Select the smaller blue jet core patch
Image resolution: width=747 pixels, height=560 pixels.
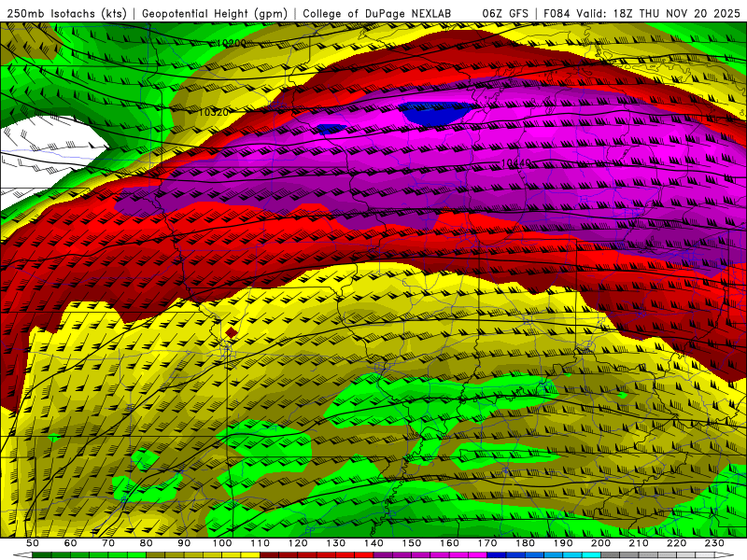point(331,129)
